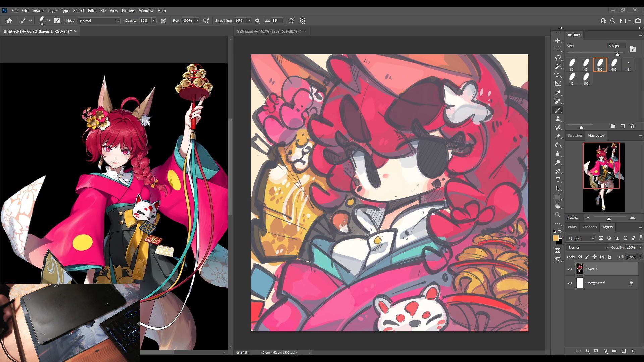Select the Zoom tool
Screen dimensions: 644x362
(558, 215)
